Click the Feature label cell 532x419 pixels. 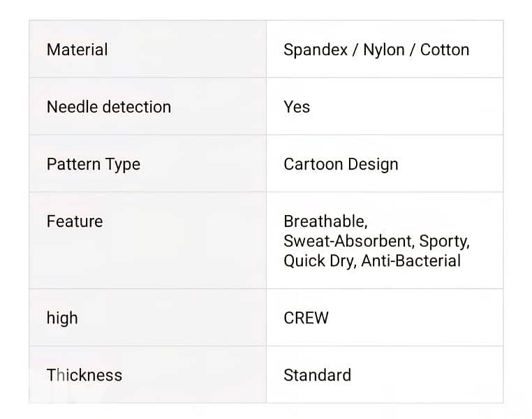(x=74, y=221)
